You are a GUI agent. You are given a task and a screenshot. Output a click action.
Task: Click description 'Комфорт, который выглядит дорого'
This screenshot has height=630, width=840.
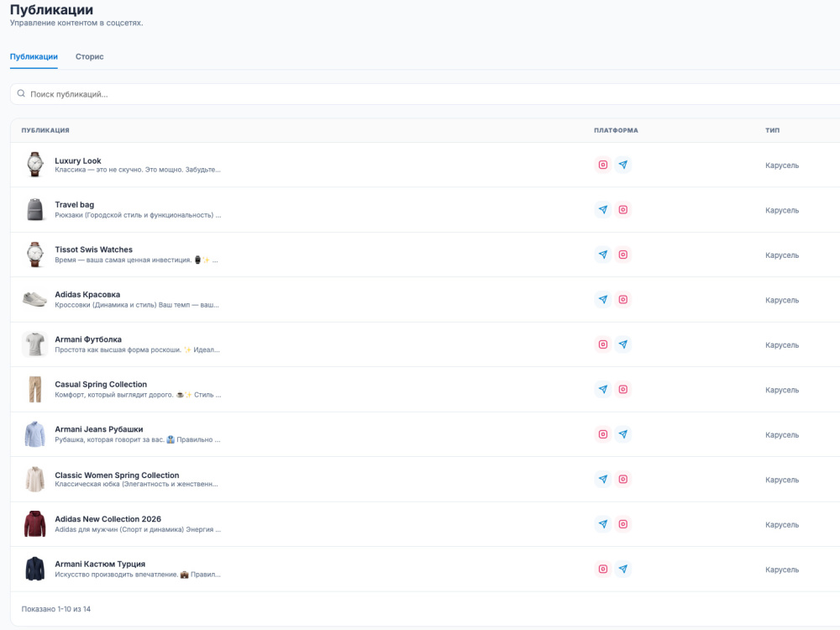(x=138, y=395)
